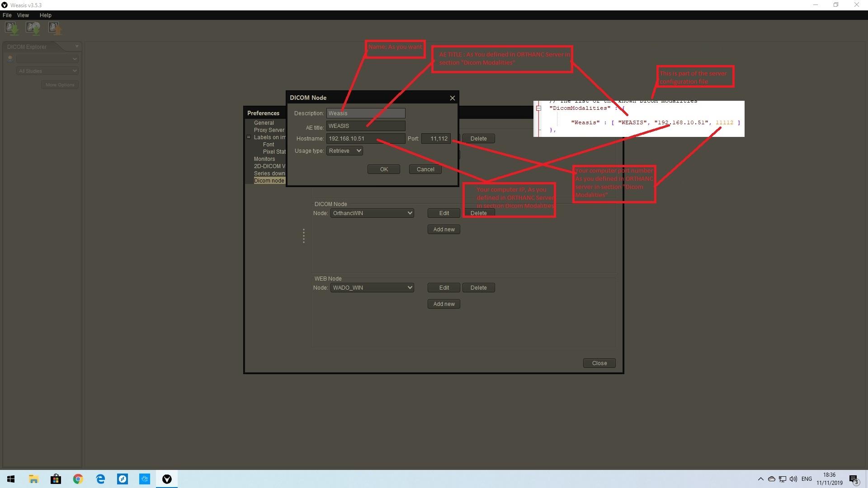Open the OrthancWIN DICOM node dropdown
The width and height of the screenshot is (868, 488).
(372, 213)
